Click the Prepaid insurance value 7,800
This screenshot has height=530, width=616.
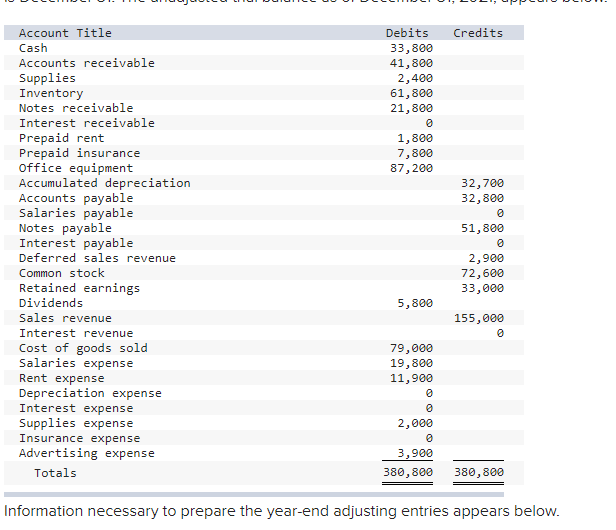[x=415, y=153]
